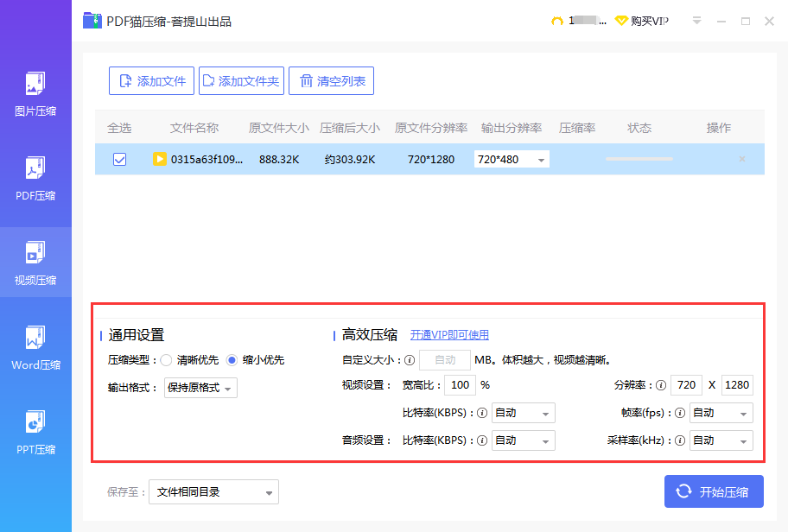Select the 缩小优先 radio button
This screenshot has width=788, height=532.
(232, 360)
